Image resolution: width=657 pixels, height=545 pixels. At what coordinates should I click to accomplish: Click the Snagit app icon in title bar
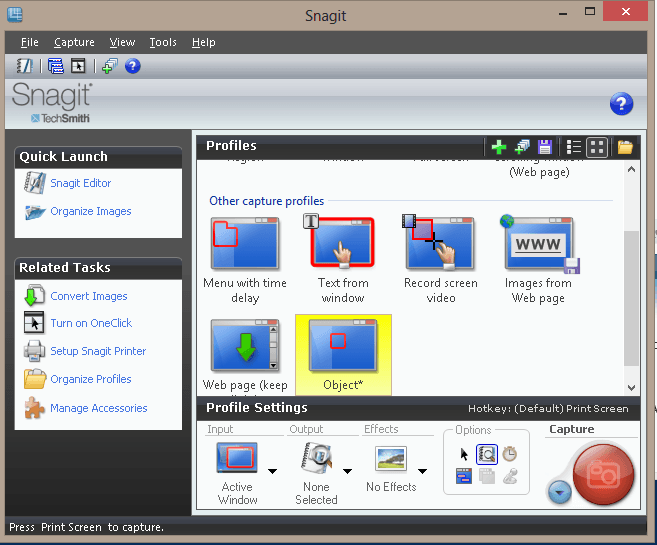click(x=15, y=15)
